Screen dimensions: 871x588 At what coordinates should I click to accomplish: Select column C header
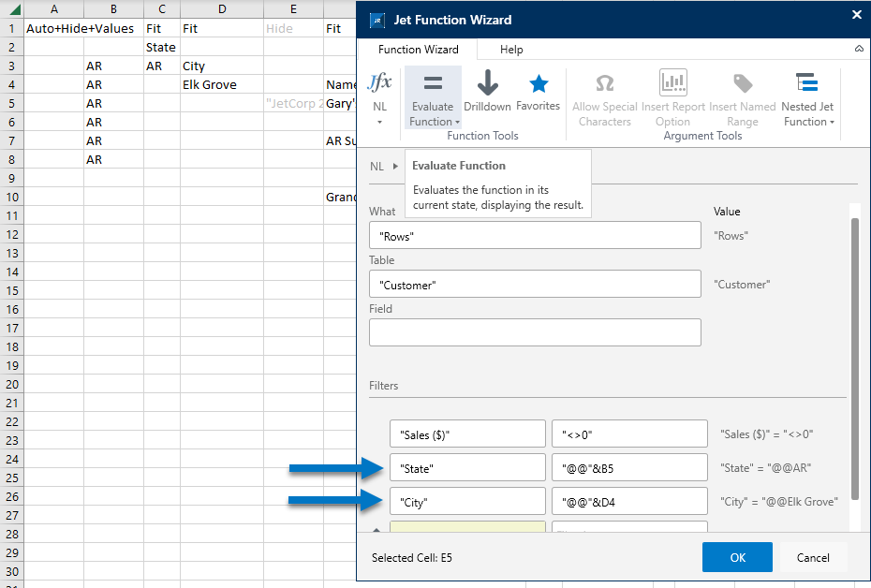162,8
